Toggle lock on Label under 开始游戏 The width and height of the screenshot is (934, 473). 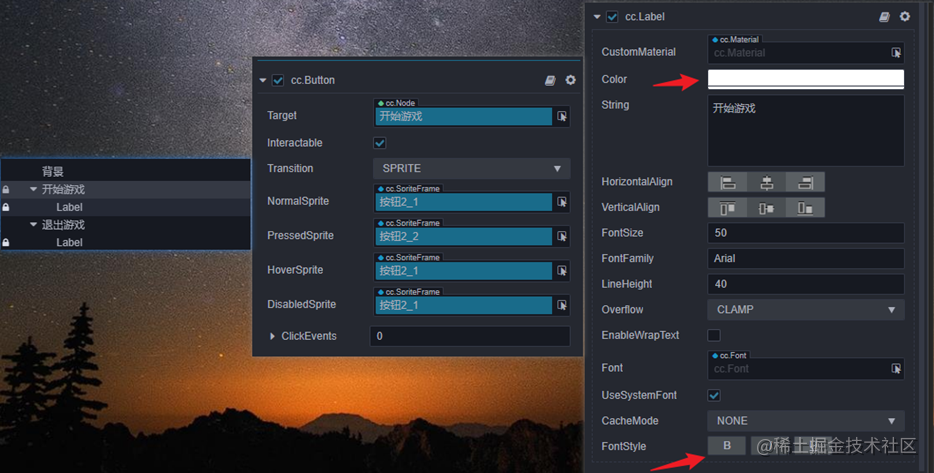coord(6,207)
